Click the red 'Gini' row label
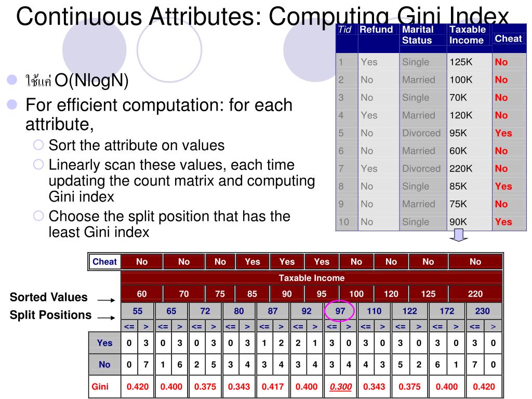The height and width of the screenshot is (399, 532). tap(100, 387)
